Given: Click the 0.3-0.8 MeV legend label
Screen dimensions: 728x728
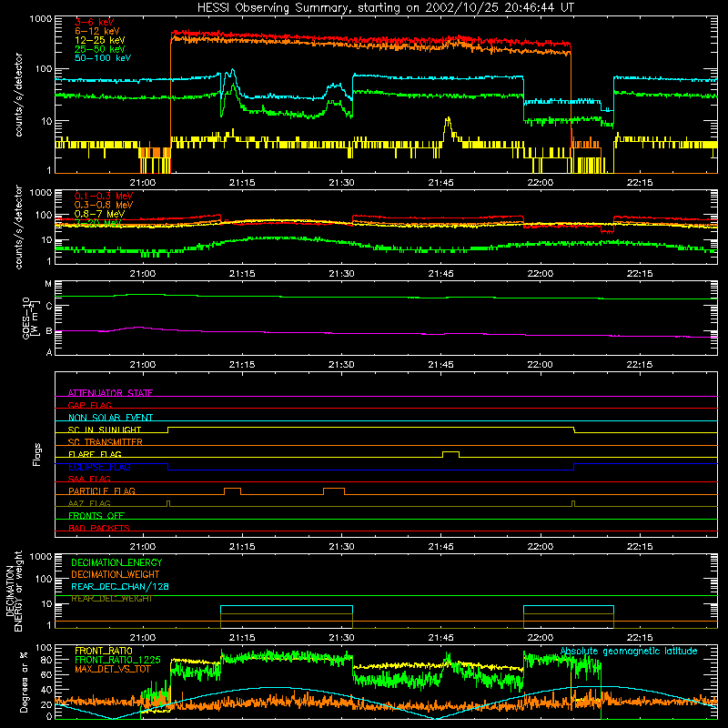Looking at the screenshot, I should pyautogui.click(x=104, y=205).
